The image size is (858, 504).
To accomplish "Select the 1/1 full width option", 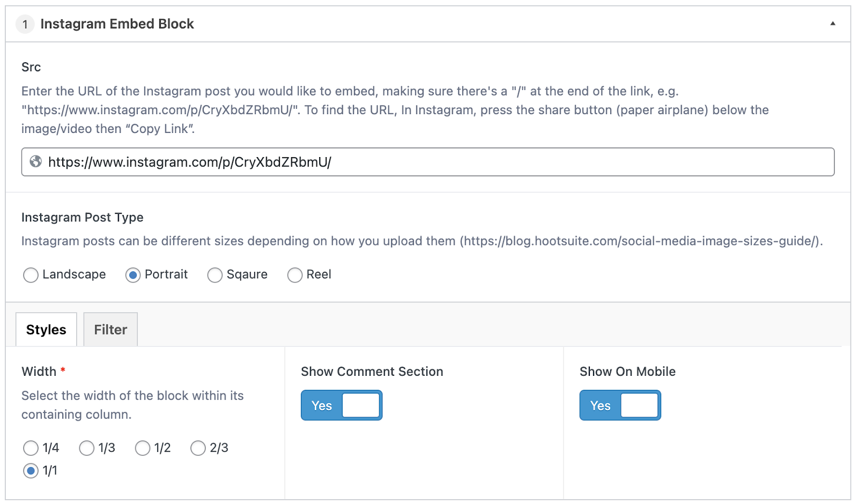I will 31,471.
